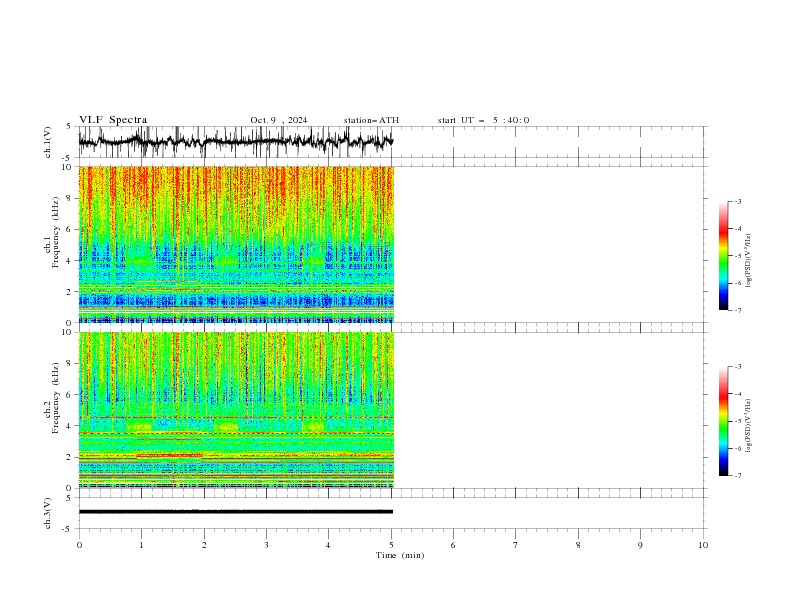This screenshot has width=792, height=612.
Task: Click the time axis tick label "7"
Action: tap(516, 545)
